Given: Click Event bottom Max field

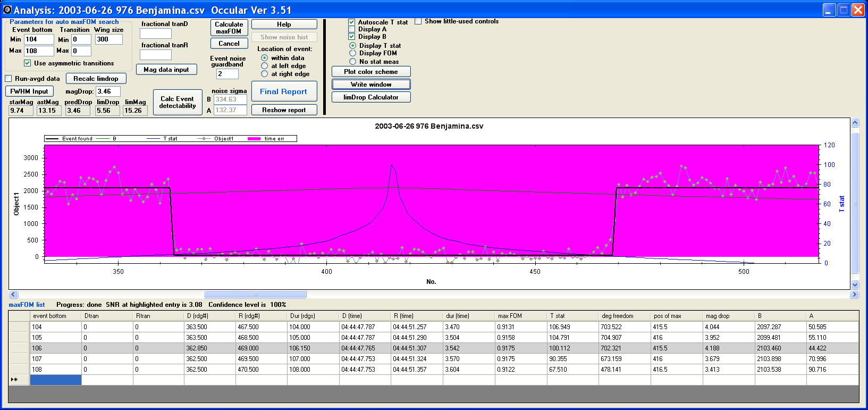Looking at the screenshot, I should click(39, 51).
